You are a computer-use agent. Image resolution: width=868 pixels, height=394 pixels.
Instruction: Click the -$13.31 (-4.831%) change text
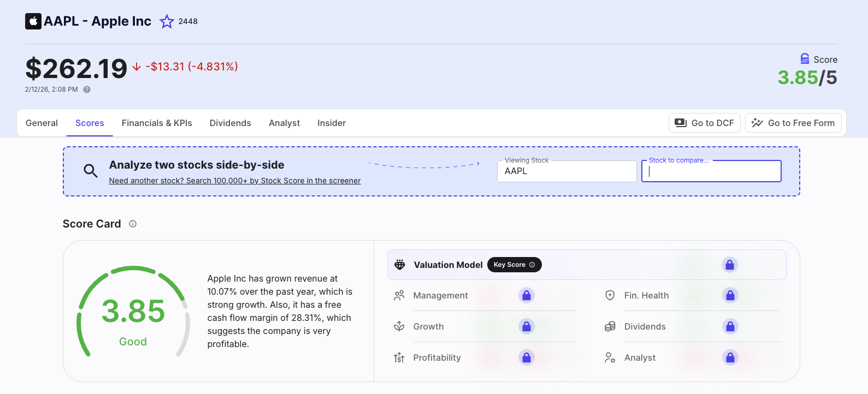point(192,67)
